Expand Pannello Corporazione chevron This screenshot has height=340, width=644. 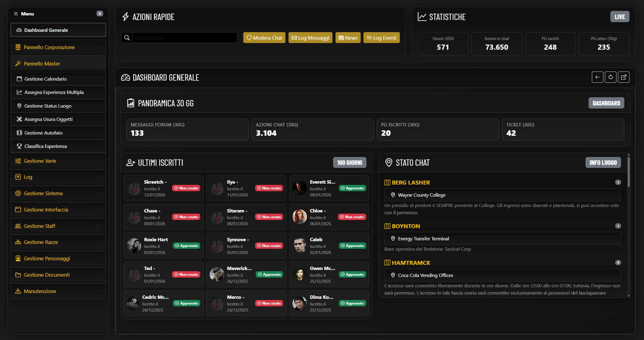click(98, 47)
